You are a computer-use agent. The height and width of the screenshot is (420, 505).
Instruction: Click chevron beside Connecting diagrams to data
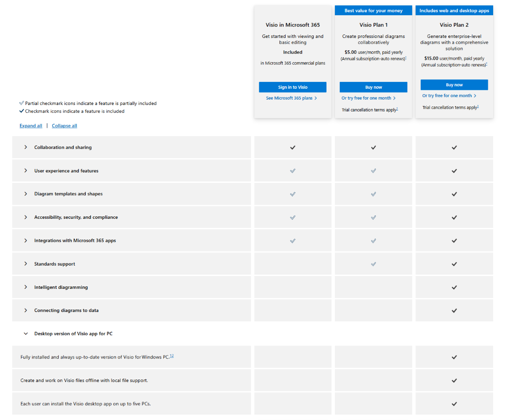pos(26,310)
